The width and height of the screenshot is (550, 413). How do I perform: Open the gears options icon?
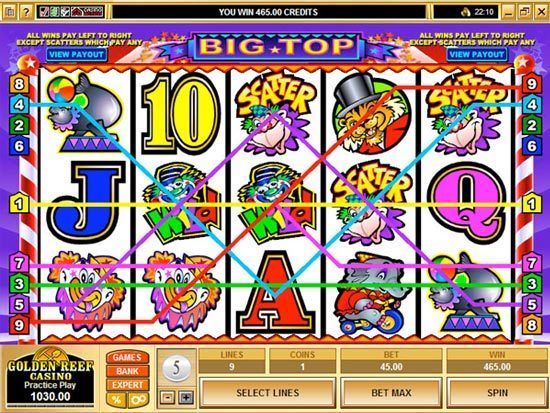pyautogui.click(x=137, y=399)
